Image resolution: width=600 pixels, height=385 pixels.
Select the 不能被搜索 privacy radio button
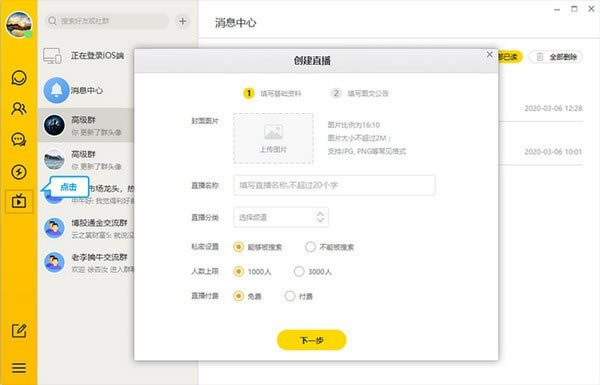(x=310, y=247)
